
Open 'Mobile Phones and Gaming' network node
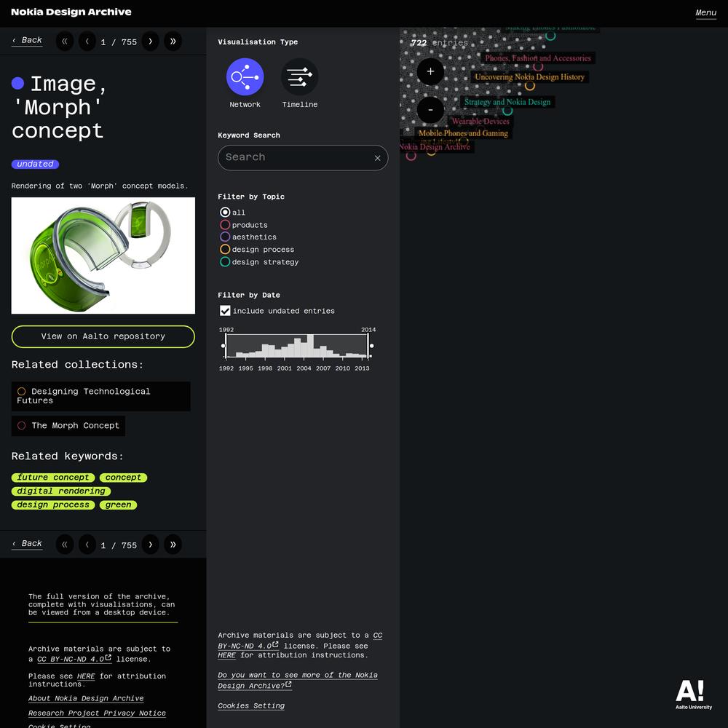(463, 133)
